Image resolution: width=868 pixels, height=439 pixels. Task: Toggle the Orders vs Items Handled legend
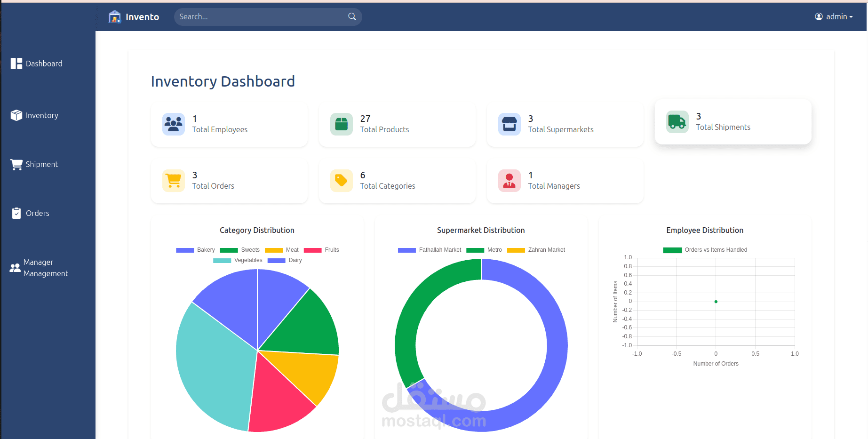click(x=705, y=250)
